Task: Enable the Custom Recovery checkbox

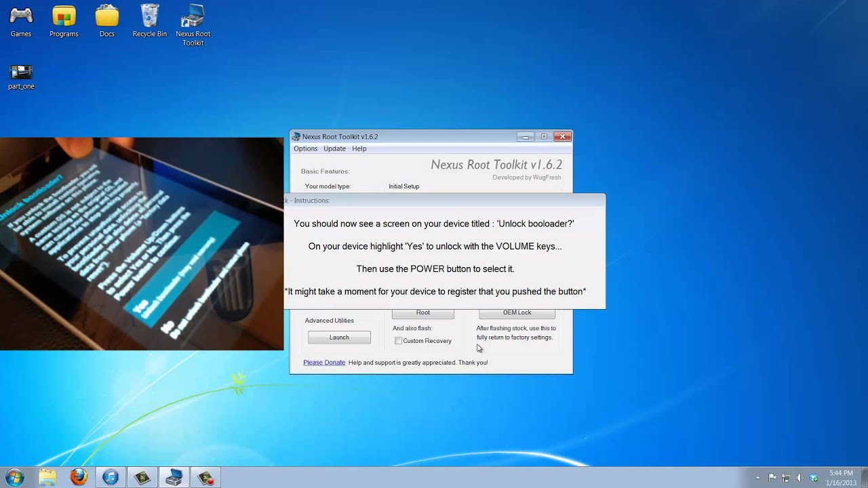Action: pos(398,341)
